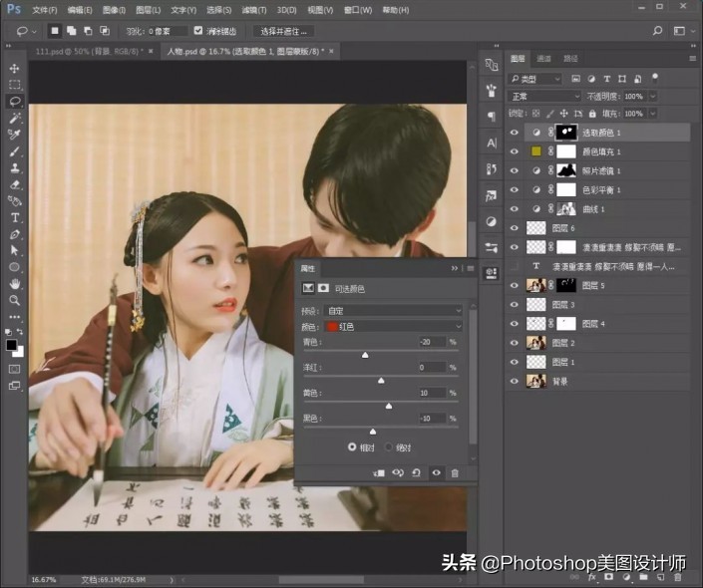This screenshot has height=588, width=703.
Task: Select the Rectangular Marquee tool
Action: coord(14,85)
